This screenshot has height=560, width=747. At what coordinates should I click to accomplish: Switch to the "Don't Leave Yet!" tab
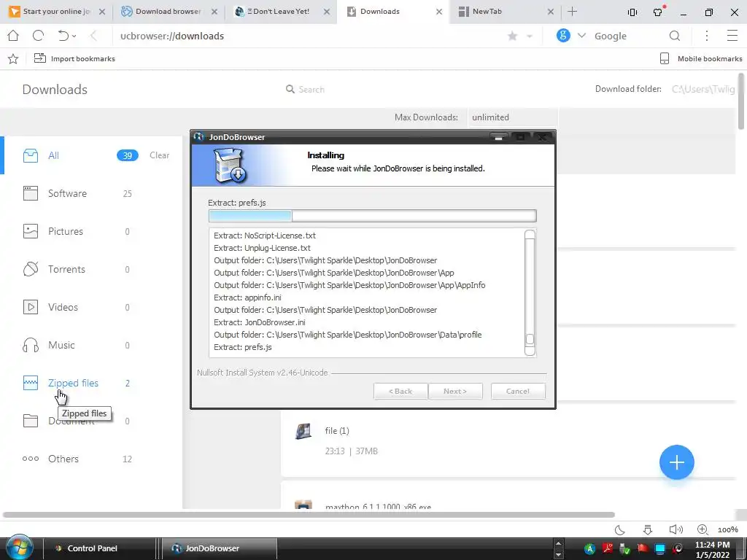[281, 12]
